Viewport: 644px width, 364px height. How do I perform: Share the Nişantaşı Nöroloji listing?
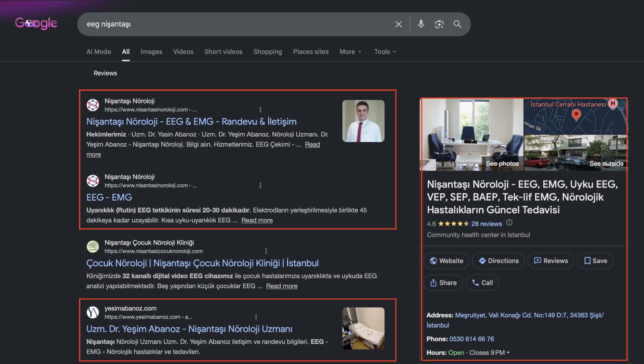pyautogui.click(x=443, y=283)
